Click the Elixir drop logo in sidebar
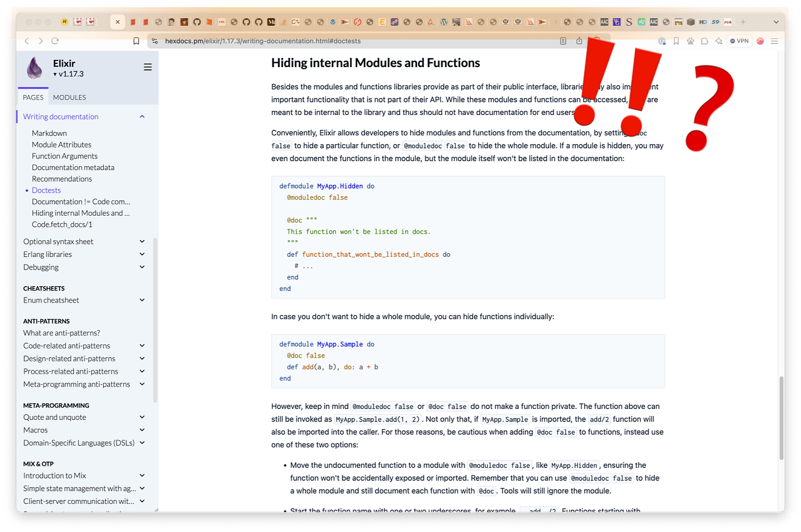Viewport: 801px width, 532px height. pos(35,68)
